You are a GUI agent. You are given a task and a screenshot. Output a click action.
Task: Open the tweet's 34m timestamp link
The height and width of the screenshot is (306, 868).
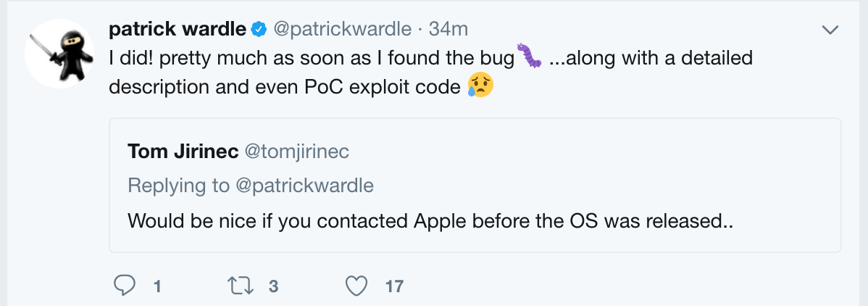pos(448,30)
